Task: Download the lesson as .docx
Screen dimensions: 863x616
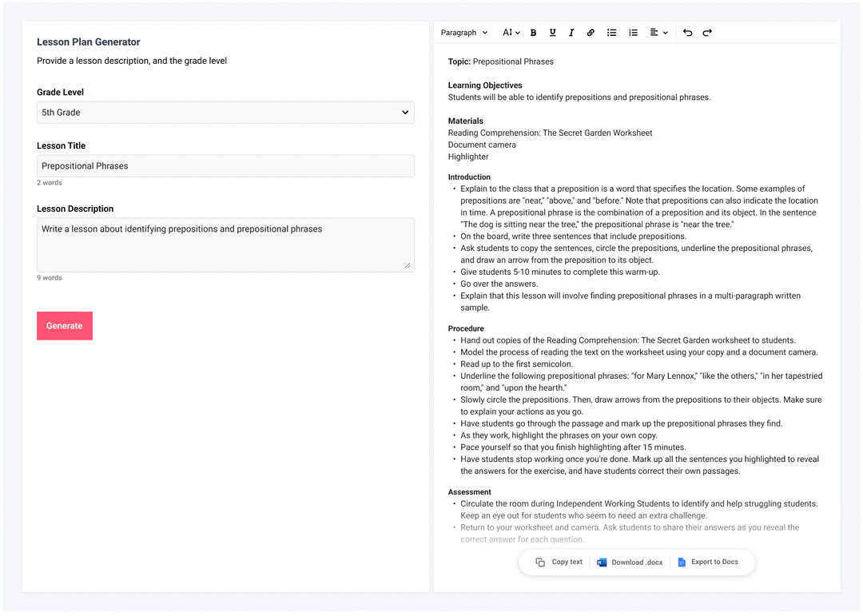Action: coord(630,562)
